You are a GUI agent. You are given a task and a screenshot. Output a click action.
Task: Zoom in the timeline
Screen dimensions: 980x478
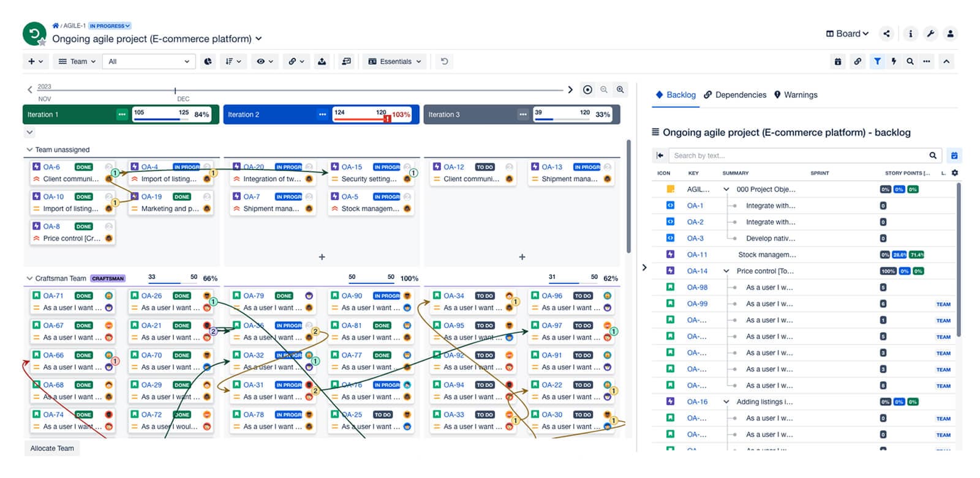[620, 89]
